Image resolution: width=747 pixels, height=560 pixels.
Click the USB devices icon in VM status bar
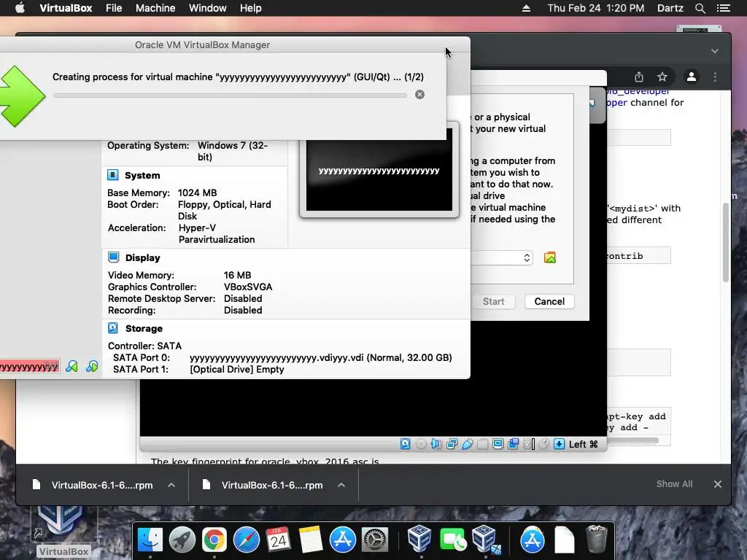(x=468, y=444)
